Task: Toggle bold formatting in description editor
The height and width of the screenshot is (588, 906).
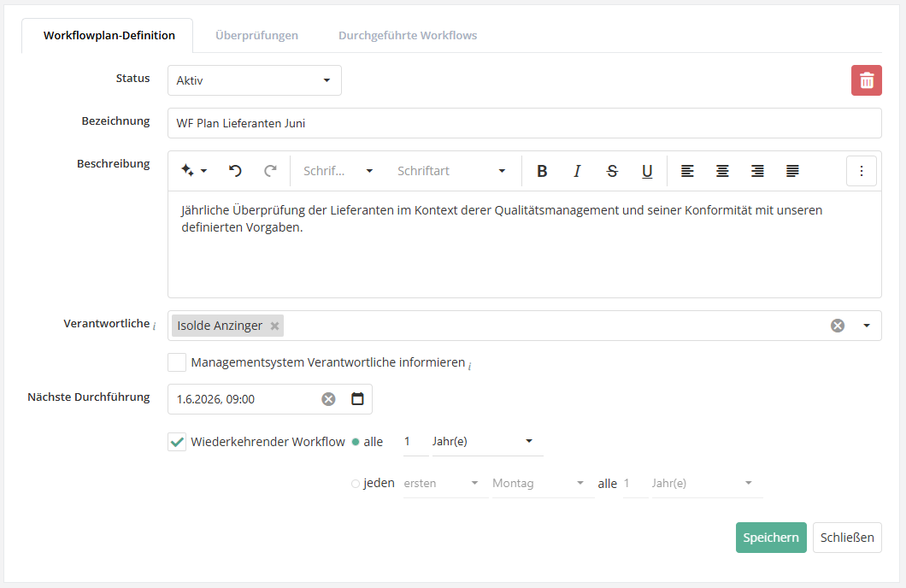Action: (542, 171)
